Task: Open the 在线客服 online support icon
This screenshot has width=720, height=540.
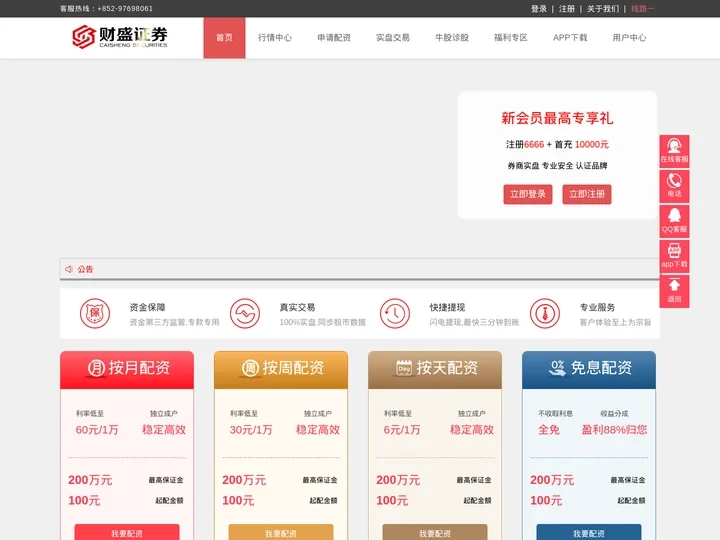Action: point(674,151)
